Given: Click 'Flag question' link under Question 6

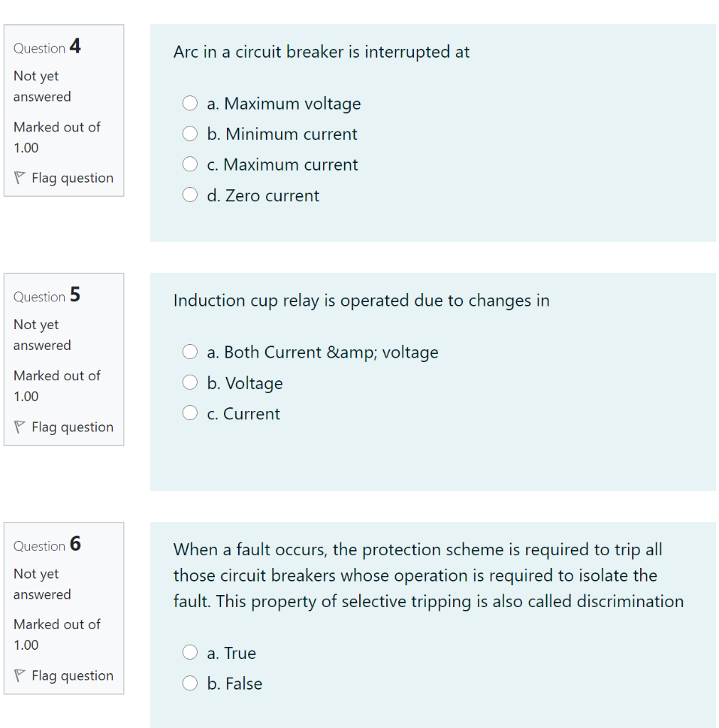Looking at the screenshot, I should (x=73, y=675).
